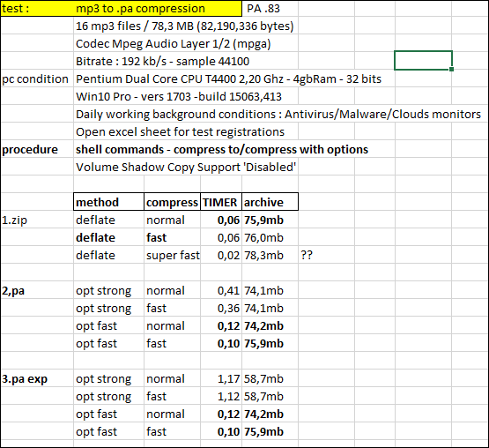This screenshot has width=489, height=448.
Task: Select the 'super fast' compress cell
Action: [x=172, y=256]
